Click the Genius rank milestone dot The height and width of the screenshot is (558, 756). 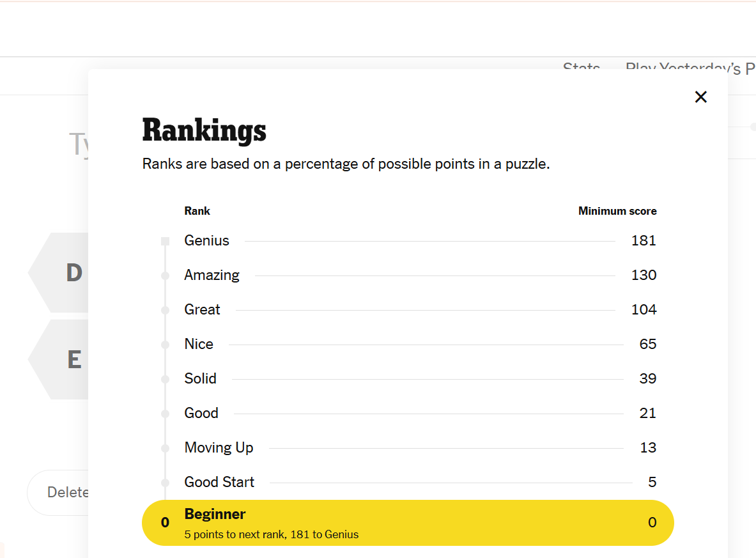165,241
